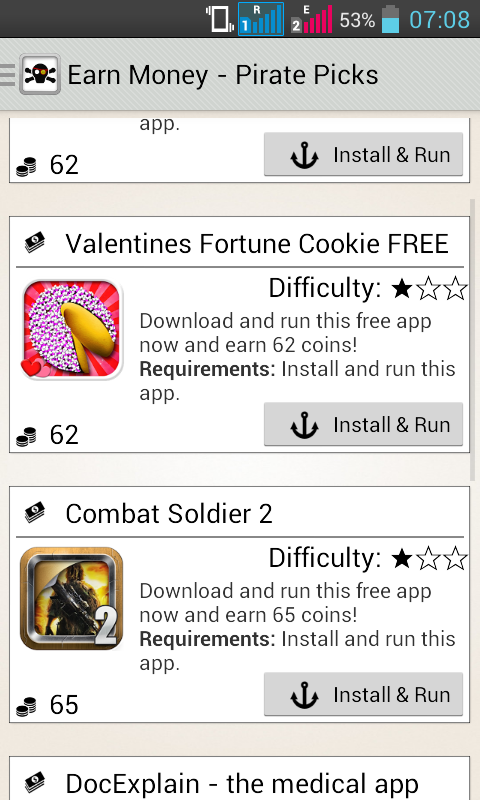Open Valentines Fortune Cookie app thumbnail
The image size is (480, 800).
(x=72, y=329)
